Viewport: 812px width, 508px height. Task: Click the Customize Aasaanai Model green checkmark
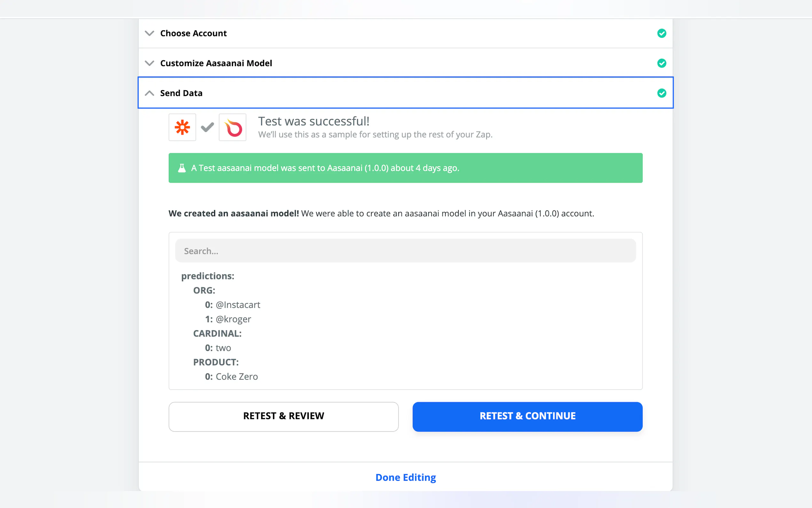click(661, 63)
